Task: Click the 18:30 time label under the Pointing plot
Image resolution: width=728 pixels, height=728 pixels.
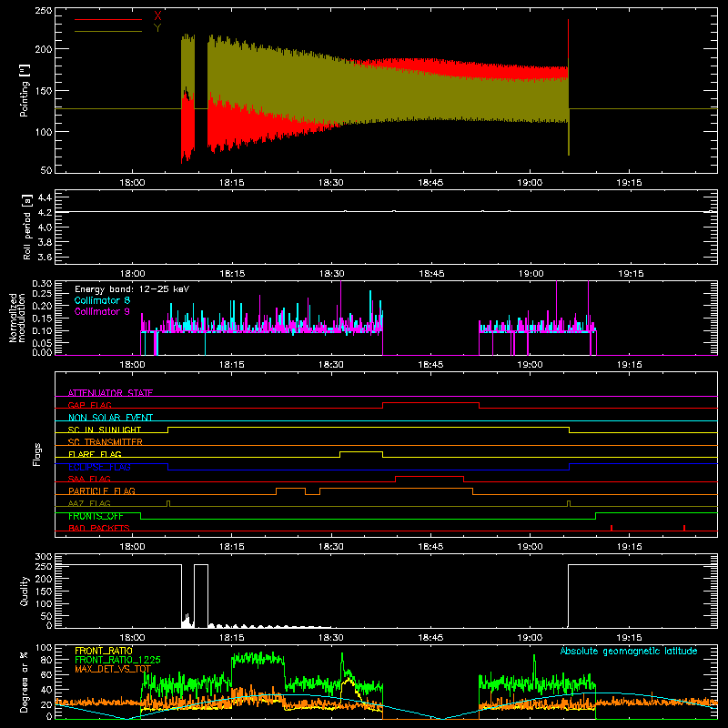Action: [x=331, y=183]
